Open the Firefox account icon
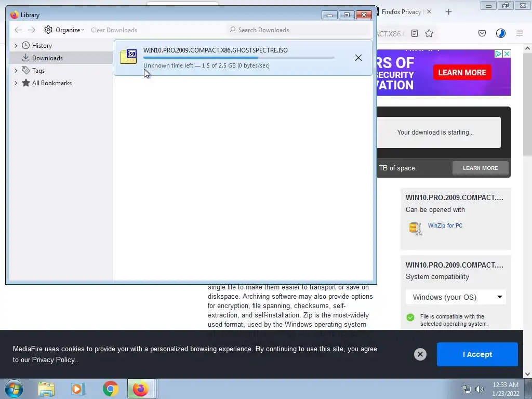Viewport: 532px width, 399px height. pos(501,33)
